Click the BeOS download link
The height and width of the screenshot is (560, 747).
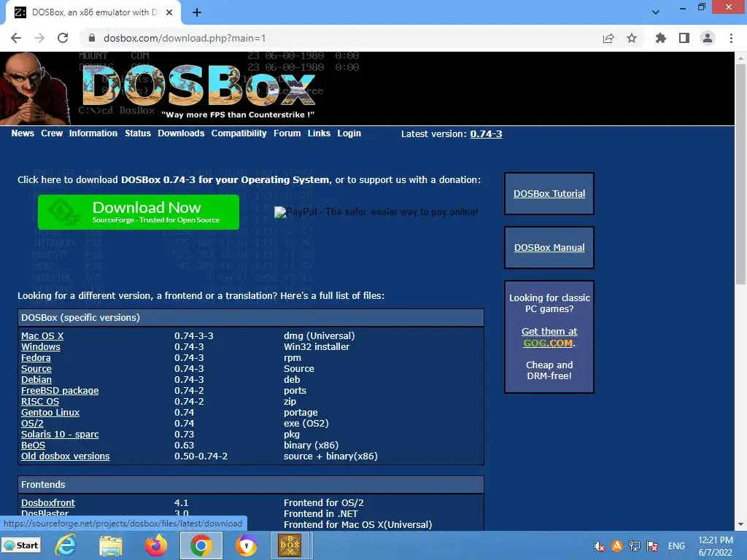coord(33,446)
